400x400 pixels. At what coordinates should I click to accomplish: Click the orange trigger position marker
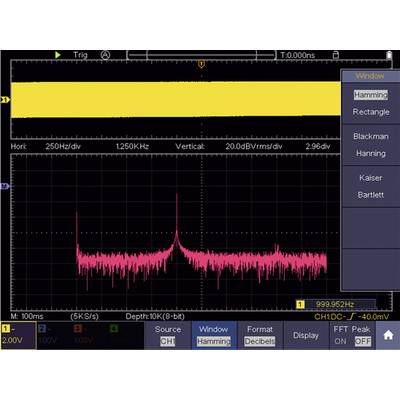click(201, 64)
